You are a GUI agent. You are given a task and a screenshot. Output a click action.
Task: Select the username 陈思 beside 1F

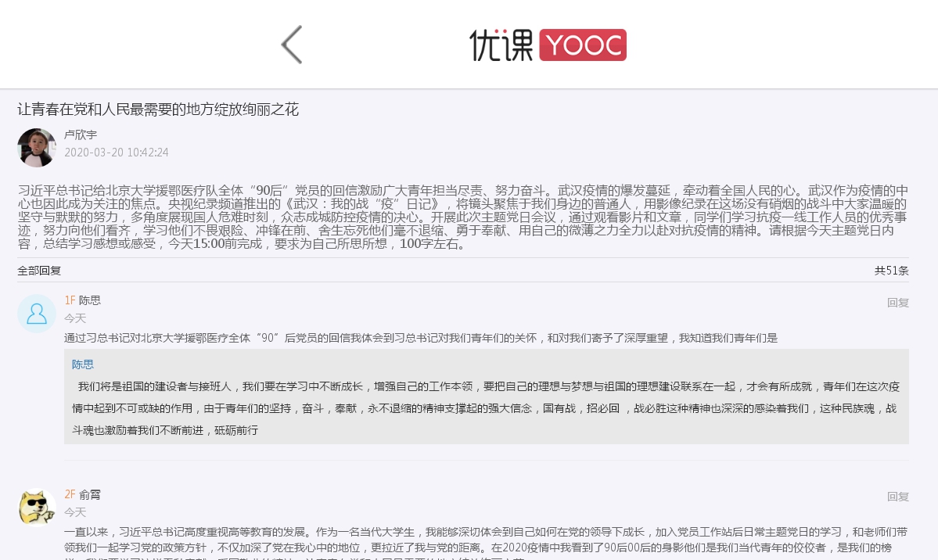89,300
